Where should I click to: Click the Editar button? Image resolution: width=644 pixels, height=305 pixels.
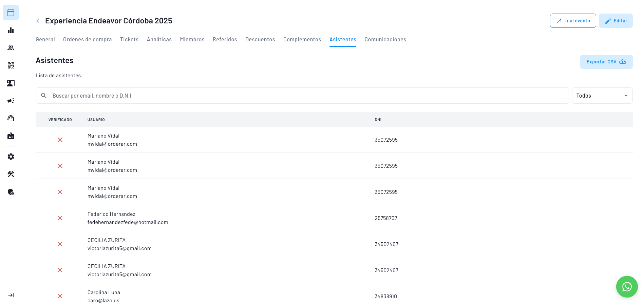[615, 21]
